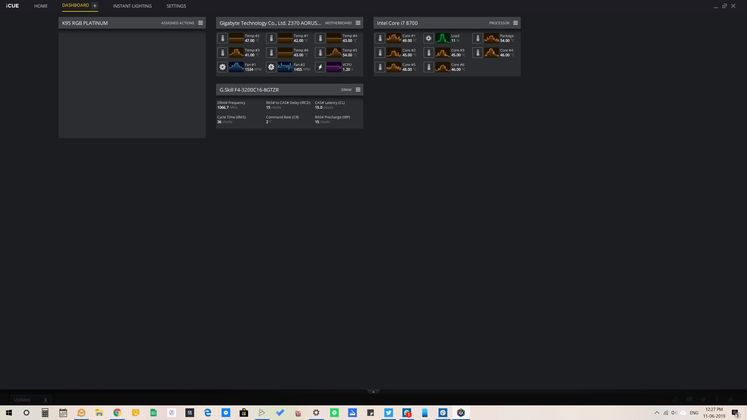747x420 pixels.
Task: Open the SETTINGS tab
Action: pos(176,6)
